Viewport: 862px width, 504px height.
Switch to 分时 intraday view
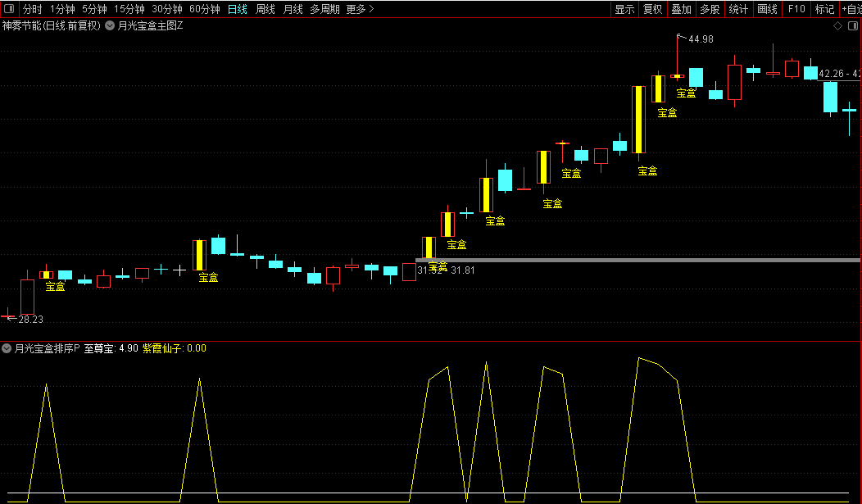pyautogui.click(x=33, y=9)
